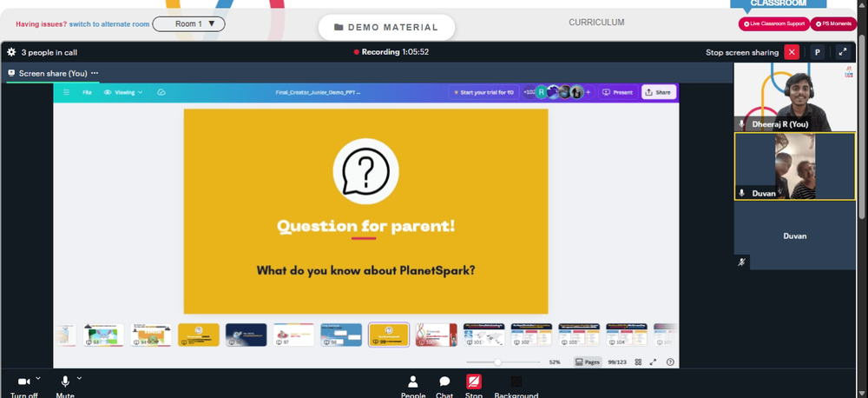Open the Screen share options ellipsis menu
The image size is (868, 398).
(95, 73)
